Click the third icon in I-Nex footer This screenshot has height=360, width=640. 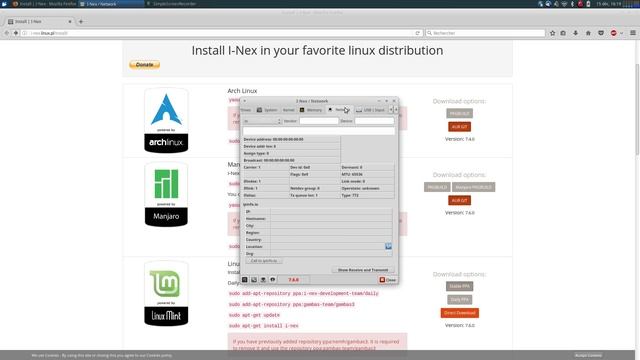[x=263, y=280]
